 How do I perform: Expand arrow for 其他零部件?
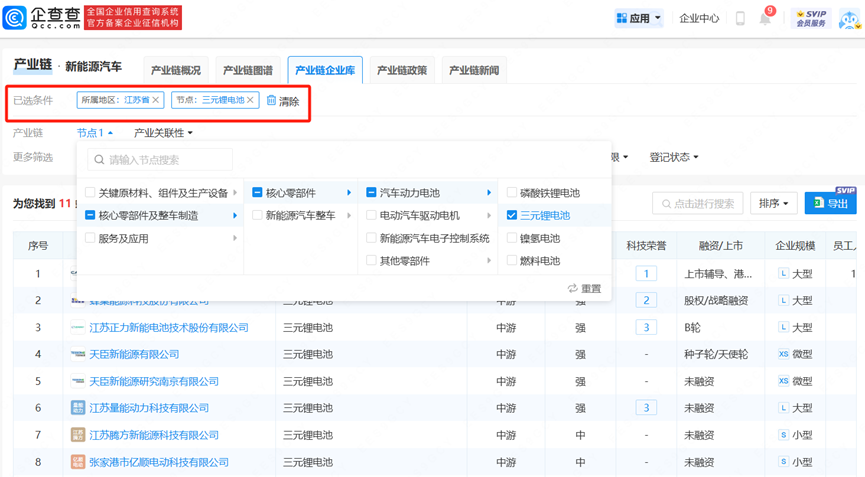pos(489,260)
